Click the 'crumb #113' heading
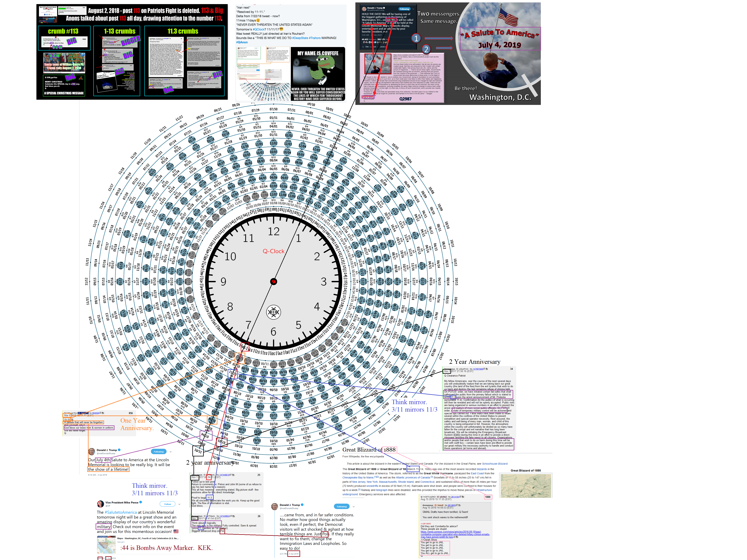The image size is (747, 560). 63,31
